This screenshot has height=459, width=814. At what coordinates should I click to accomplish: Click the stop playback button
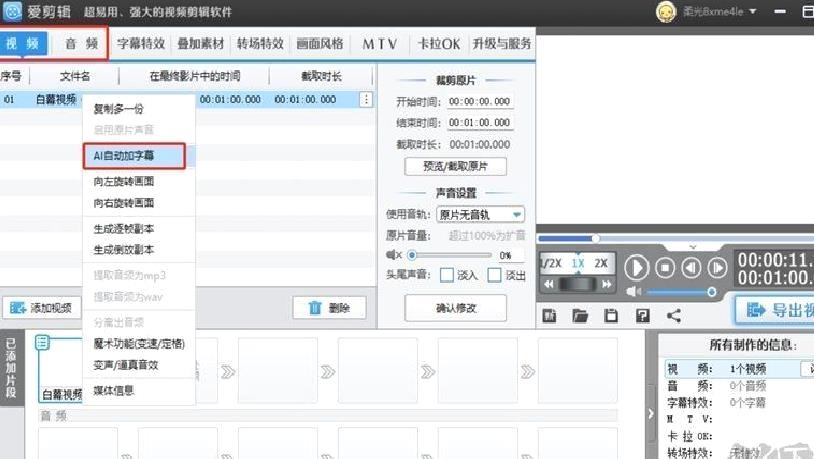pyautogui.click(x=665, y=268)
